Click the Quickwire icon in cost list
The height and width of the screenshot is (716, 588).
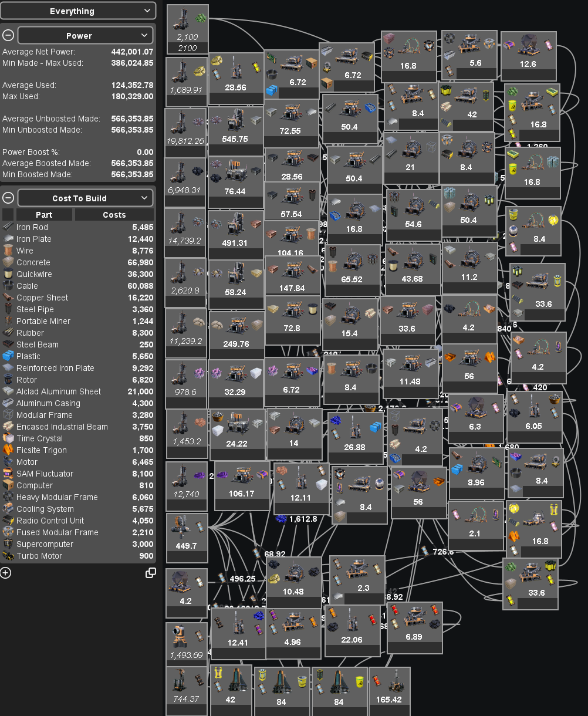click(x=8, y=274)
